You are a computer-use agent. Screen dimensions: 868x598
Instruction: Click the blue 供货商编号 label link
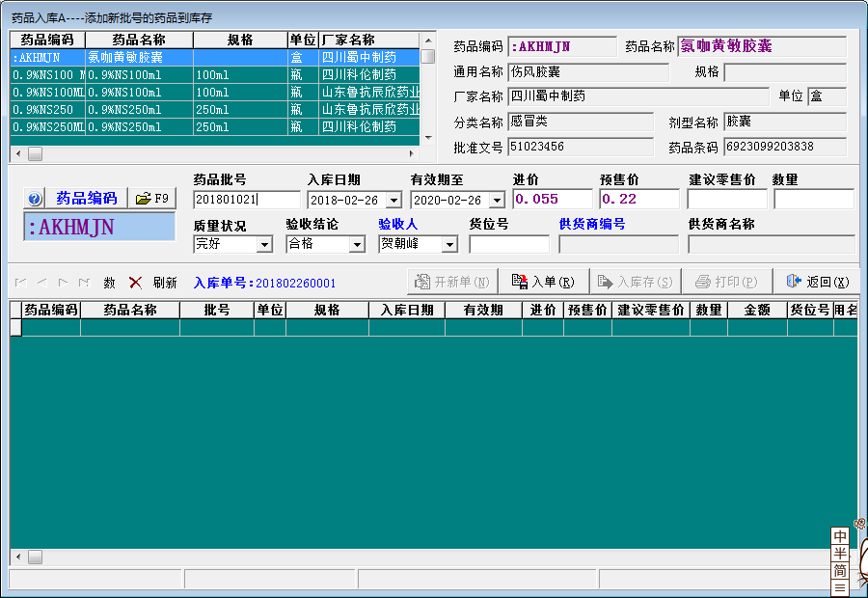click(592, 224)
